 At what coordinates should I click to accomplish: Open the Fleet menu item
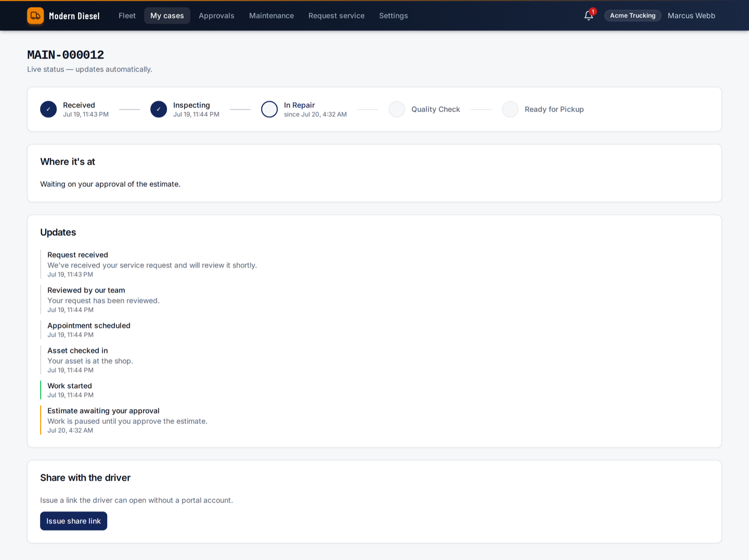127,15
